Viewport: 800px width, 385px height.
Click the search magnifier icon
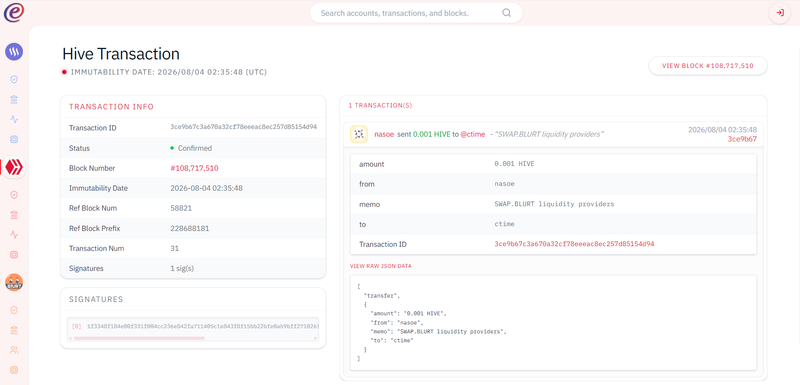pos(506,13)
